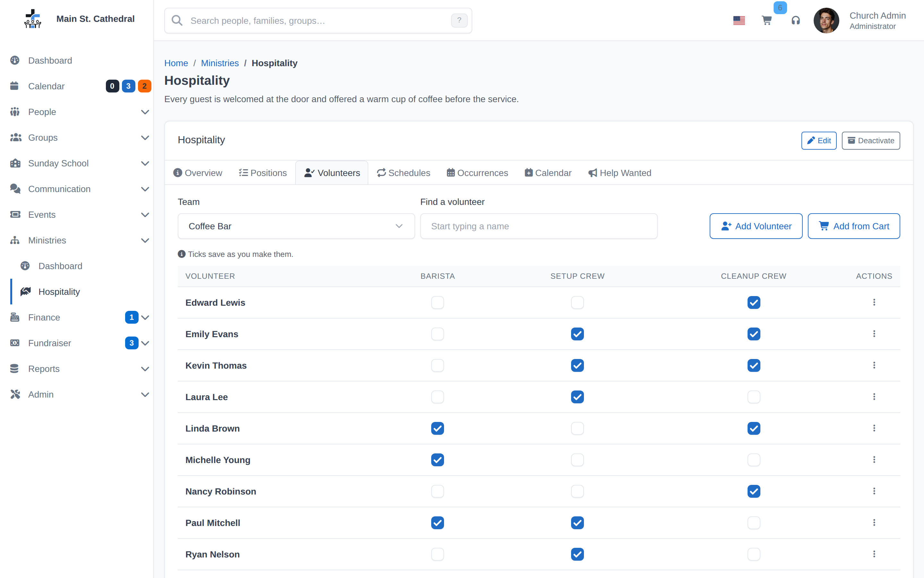Uncheck Barista for Michelle Young
This screenshot has width=924, height=578.
[438, 460]
